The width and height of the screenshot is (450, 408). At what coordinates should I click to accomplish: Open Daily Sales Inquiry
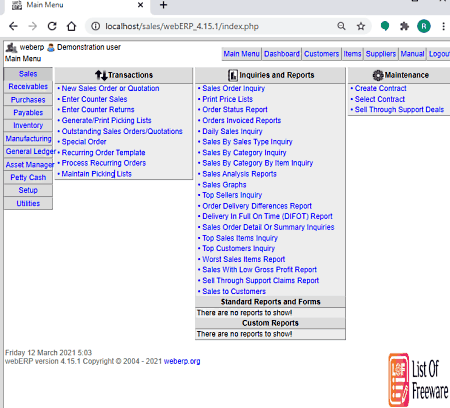pyautogui.click(x=232, y=131)
